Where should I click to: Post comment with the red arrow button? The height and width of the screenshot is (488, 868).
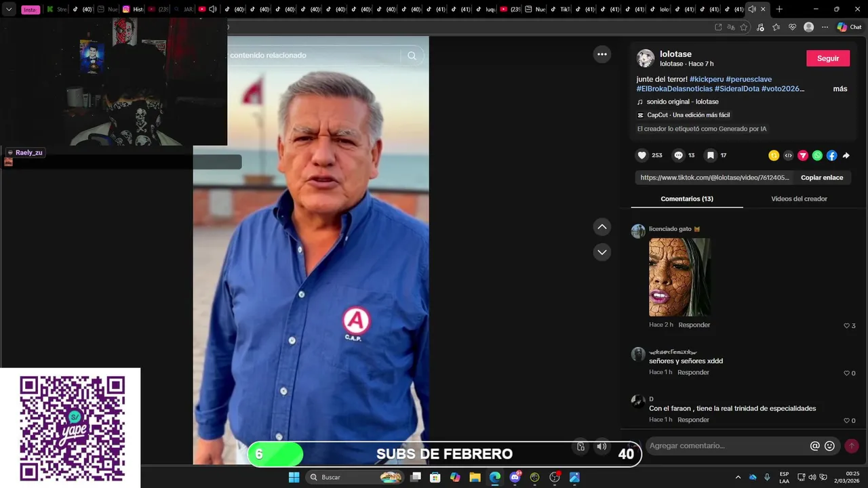click(852, 446)
